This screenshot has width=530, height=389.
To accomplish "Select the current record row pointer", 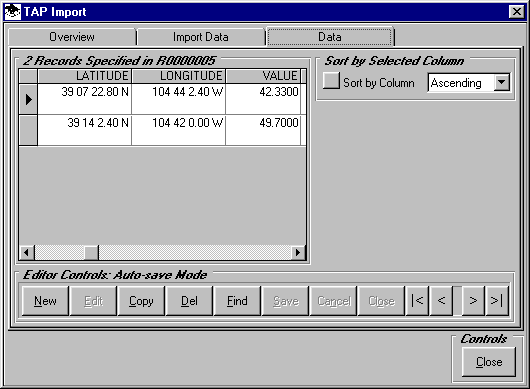I will pos(28,99).
